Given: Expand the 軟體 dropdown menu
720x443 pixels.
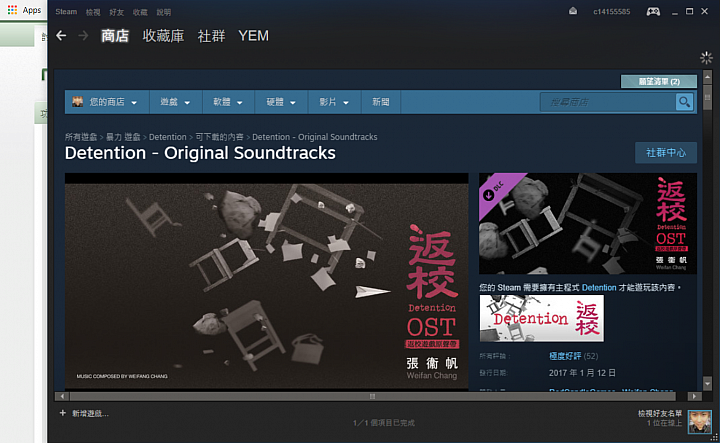Looking at the screenshot, I should click(x=228, y=102).
